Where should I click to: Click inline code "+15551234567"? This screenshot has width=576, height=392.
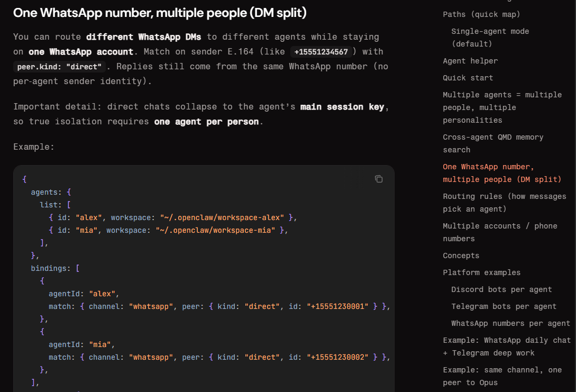tap(321, 52)
